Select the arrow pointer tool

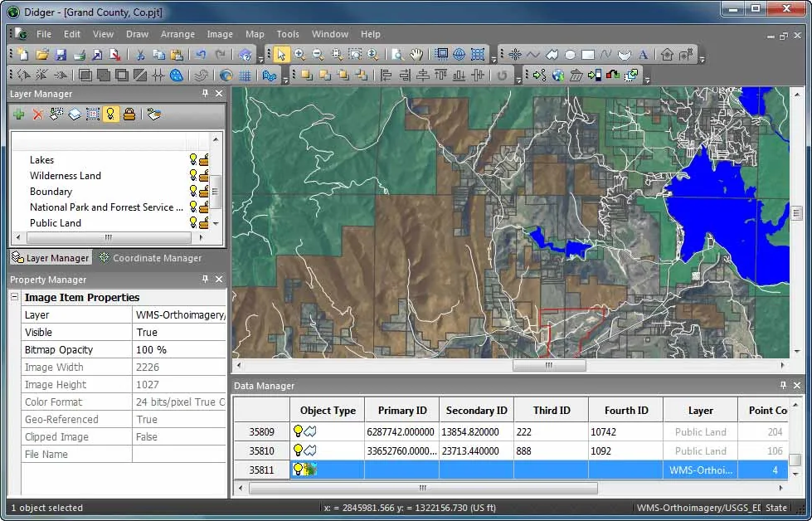280,55
